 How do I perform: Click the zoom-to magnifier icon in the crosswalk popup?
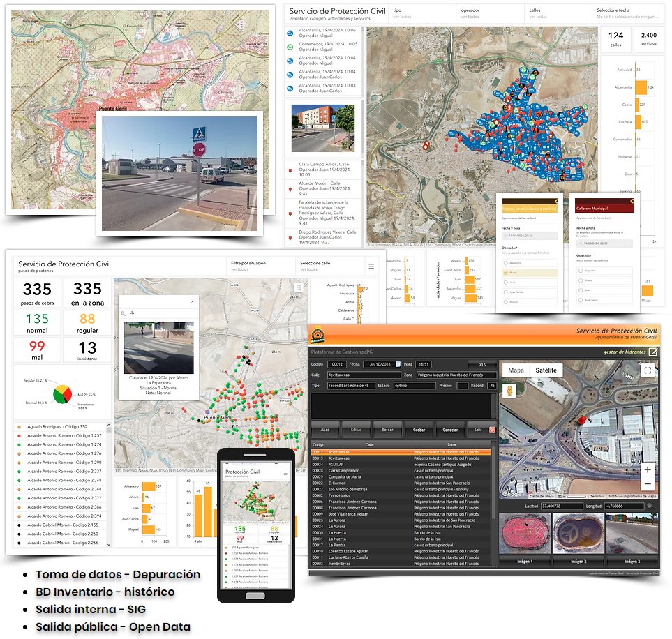coord(124,313)
